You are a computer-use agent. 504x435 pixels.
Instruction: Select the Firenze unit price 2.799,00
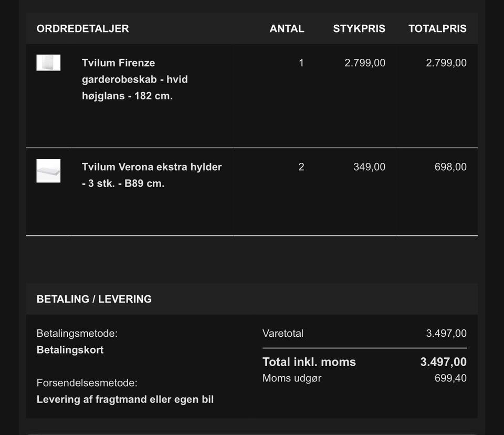[x=365, y=63]
